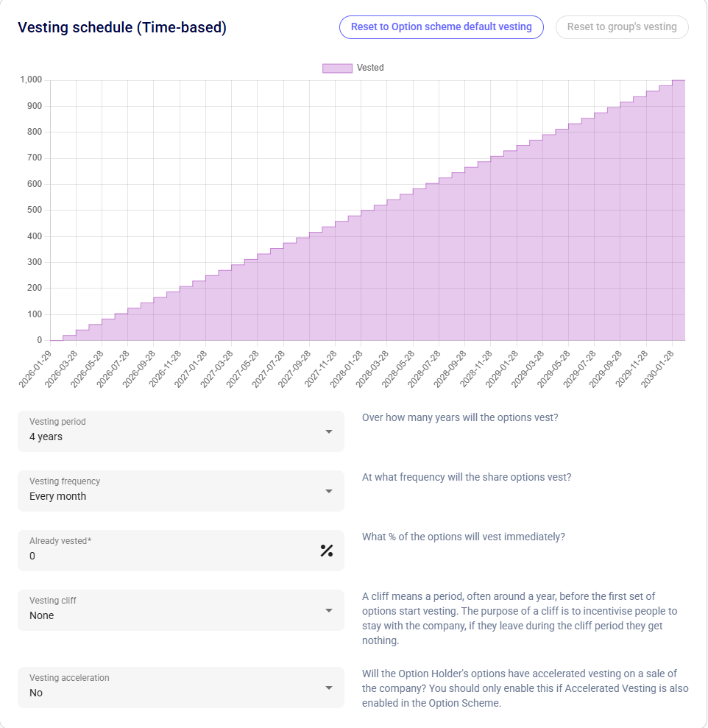The width and height of the screenshot is (708, 728).
Task: Open the Vesting period dropdown
Action: pyautogui.click(x=180, y=431)
